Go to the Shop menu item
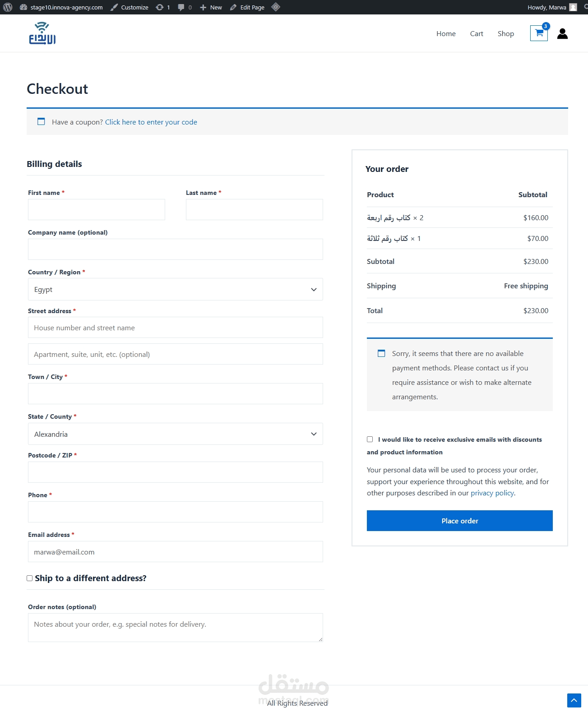The width and height of the screenshot is (588, 721). [506, 33]
